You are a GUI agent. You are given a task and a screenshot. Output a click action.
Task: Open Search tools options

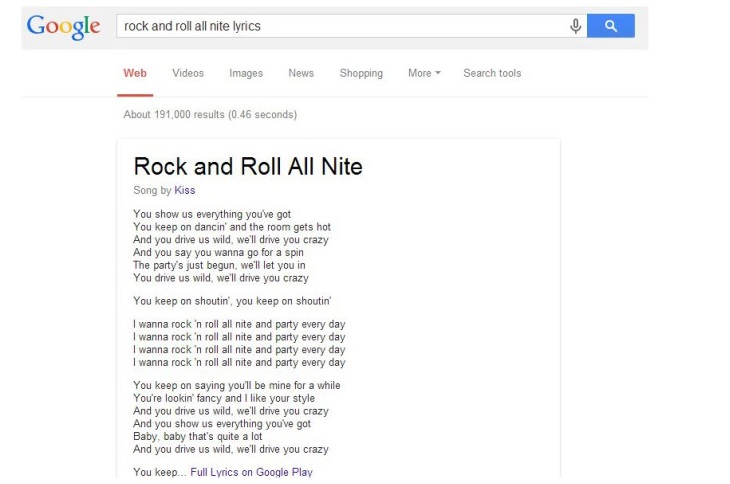[492, 73]
